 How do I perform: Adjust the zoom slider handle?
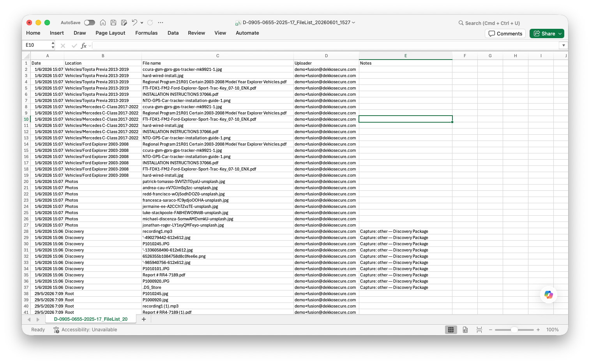pyautogui.click(x=514, y=330)
